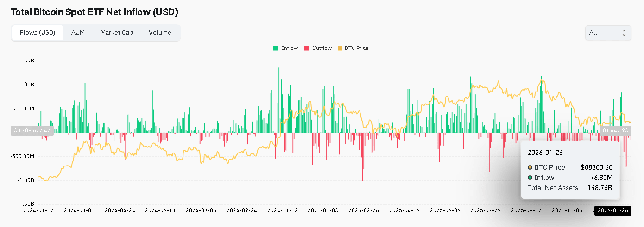Hide the Outflow series via the legend
This screenshot has width=644, height=227.
click(317, 48)
